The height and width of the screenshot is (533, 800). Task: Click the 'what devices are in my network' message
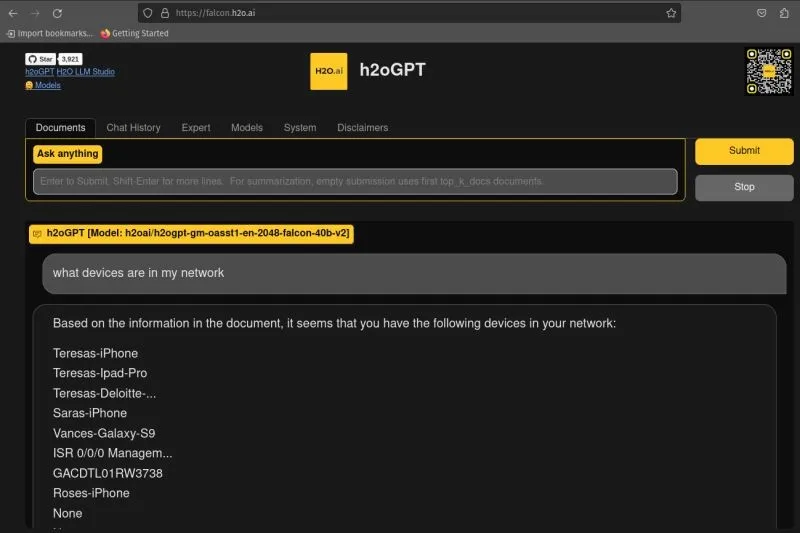tap(414, 273)
